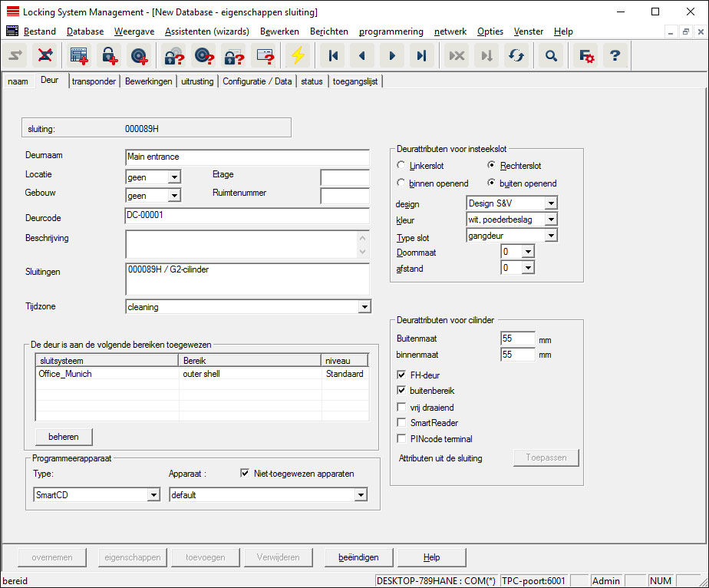Click the add new transponder icon
Viewport: 709px width, 588px height.
pyautogui.click(x=139, y=56)
